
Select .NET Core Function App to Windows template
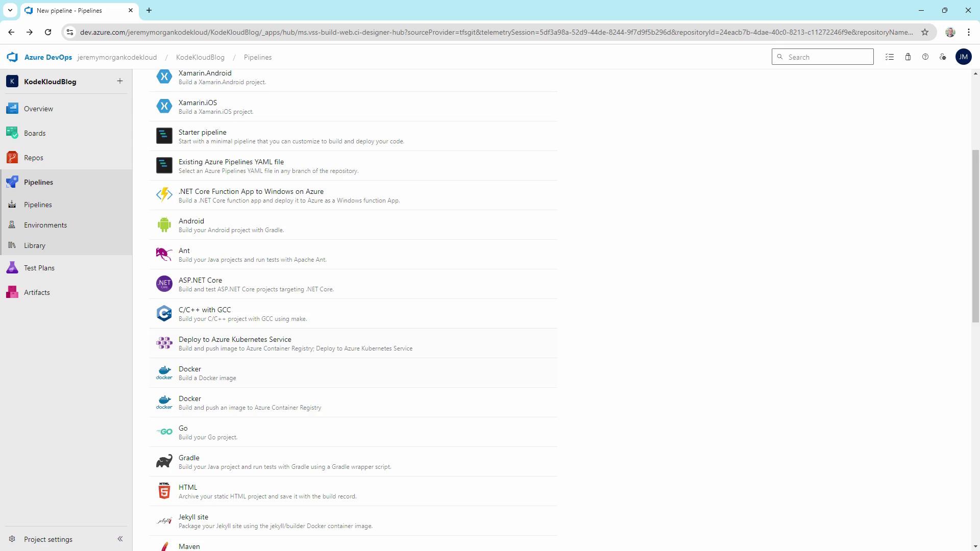[x=353, y=195]
